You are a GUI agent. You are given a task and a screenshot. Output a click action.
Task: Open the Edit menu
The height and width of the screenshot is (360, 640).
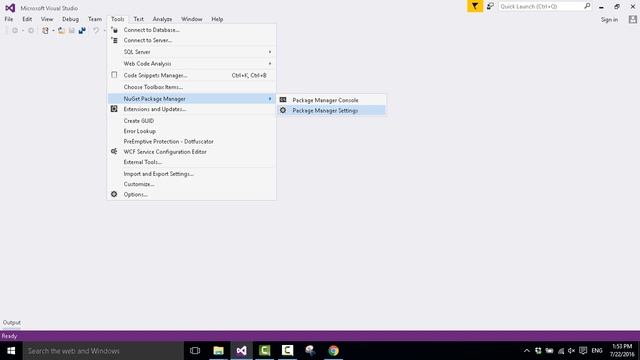(27, 19)
